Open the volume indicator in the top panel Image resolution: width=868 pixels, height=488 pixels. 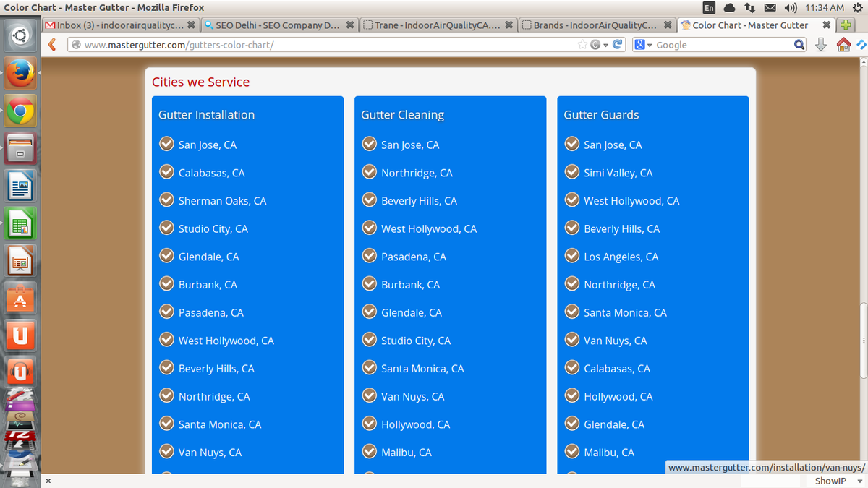(x=791, y=7)
